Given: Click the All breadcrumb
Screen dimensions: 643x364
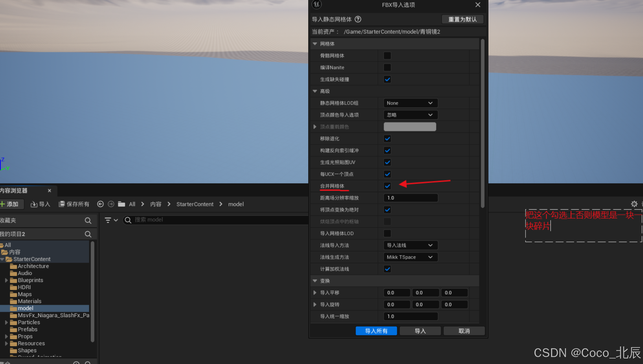Looking at the screenshot, I should pos(132,204).
